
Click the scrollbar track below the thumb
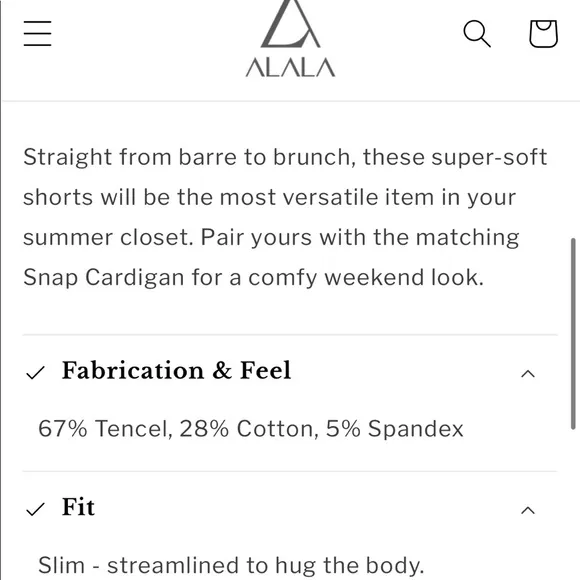point(573,505)
